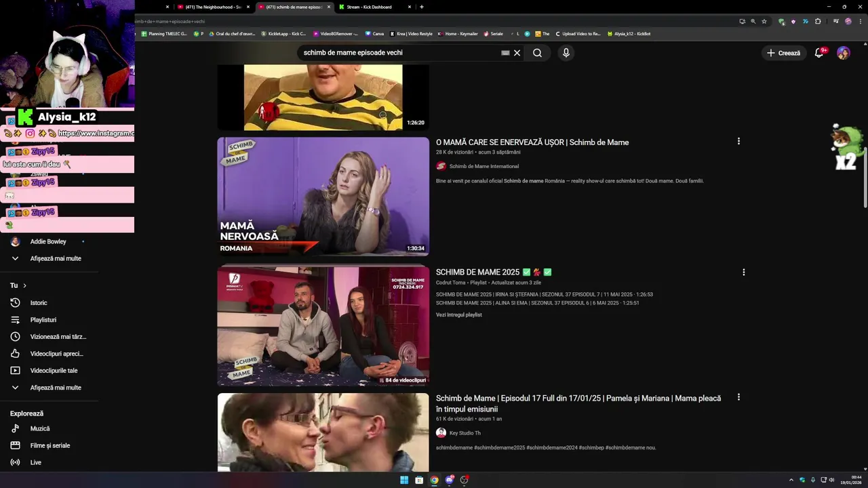Click the Creează button
This screenshot has height=488, width=868.
(783, 53)
